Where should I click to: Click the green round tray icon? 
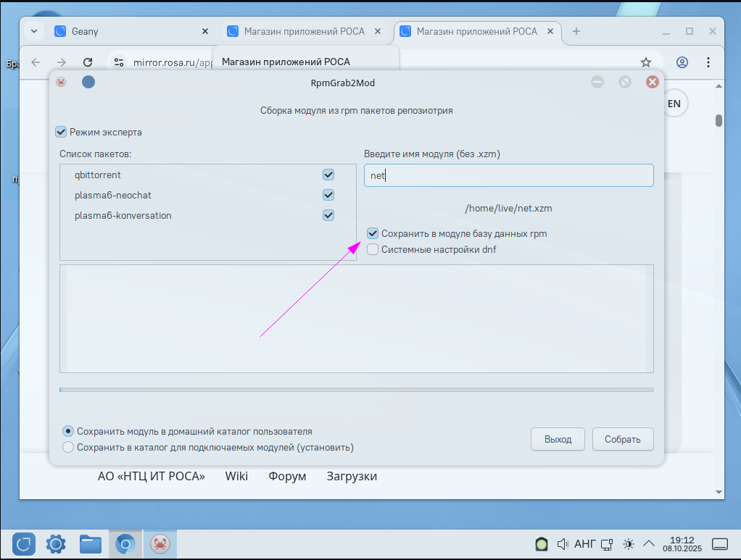pyautogui.click(x=542, y=544)
